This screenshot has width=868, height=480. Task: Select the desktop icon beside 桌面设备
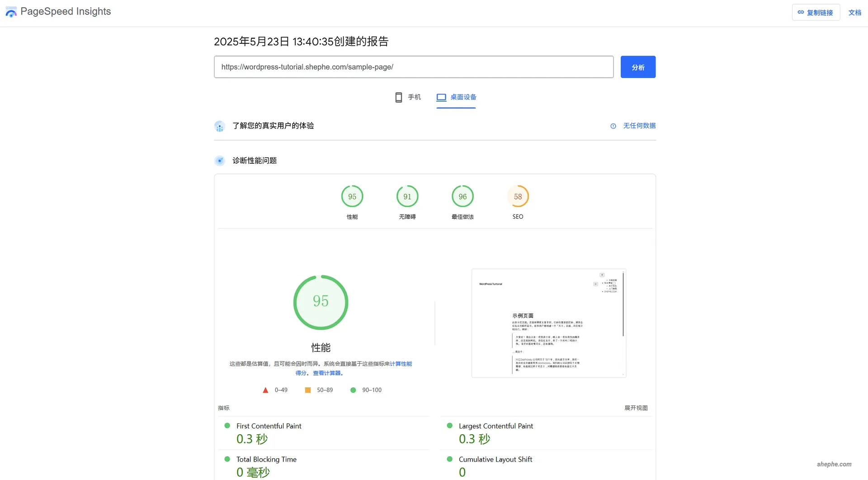[x=441, y=97]
